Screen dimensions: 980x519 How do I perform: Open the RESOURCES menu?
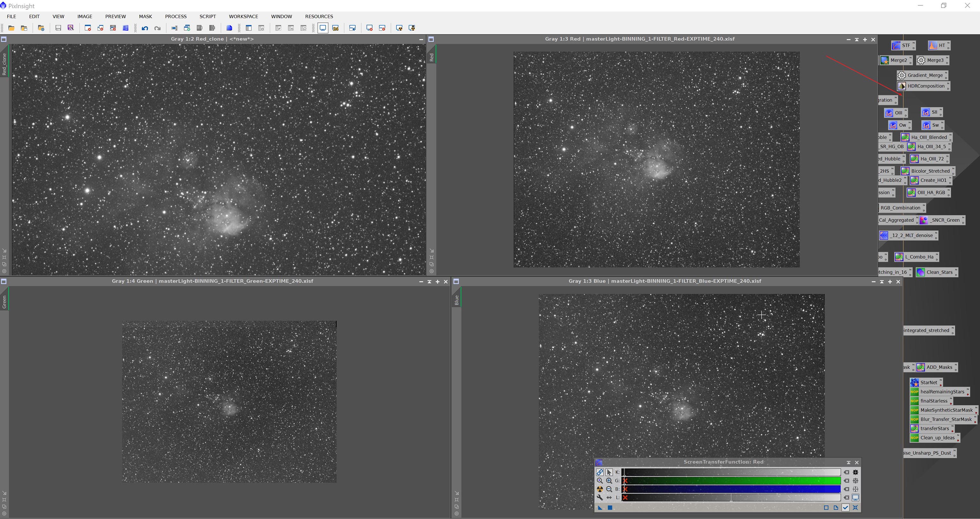click(319, 16)
